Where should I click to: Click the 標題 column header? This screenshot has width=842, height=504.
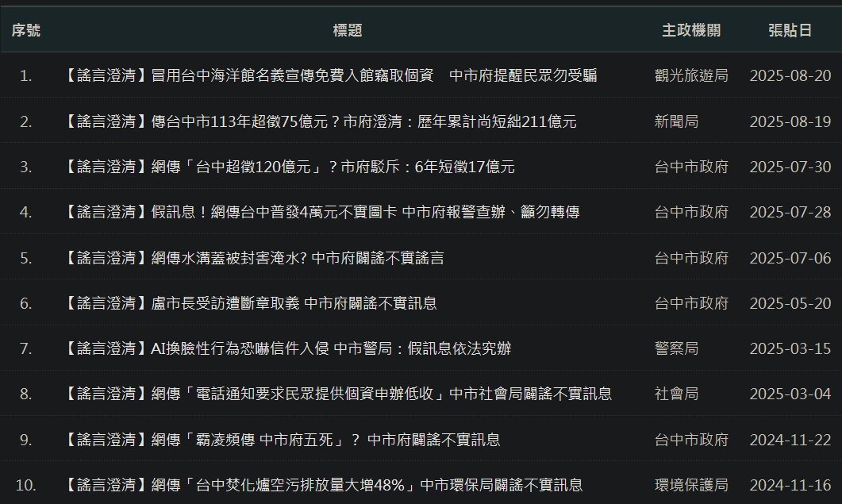tap(348, 31)
